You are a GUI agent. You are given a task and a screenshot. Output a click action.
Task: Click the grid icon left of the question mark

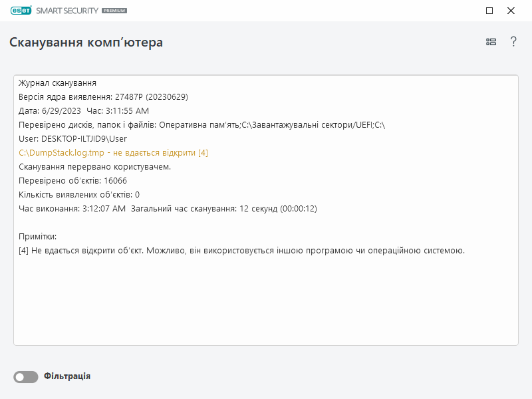point(491,41)
